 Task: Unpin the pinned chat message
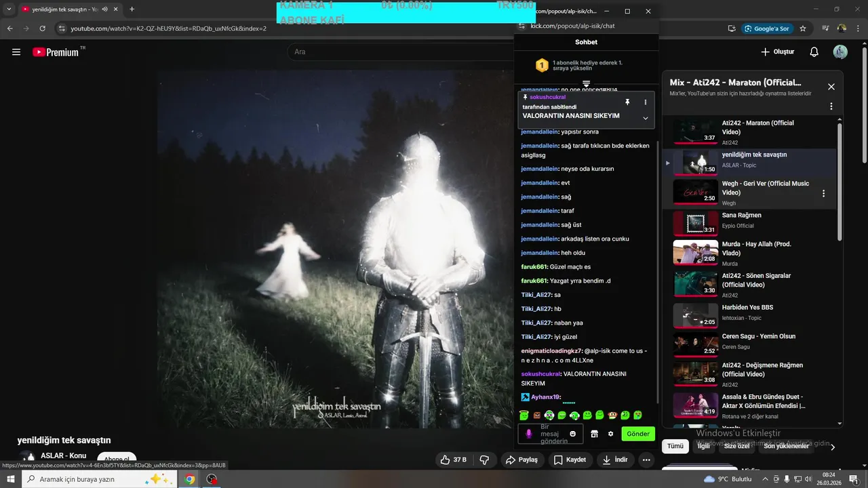[627, 102]
